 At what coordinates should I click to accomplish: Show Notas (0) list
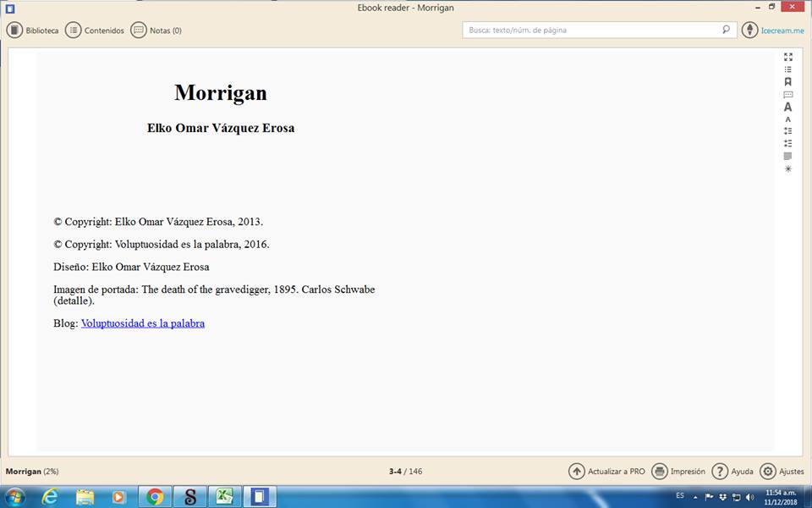click(x=156, y=30)
